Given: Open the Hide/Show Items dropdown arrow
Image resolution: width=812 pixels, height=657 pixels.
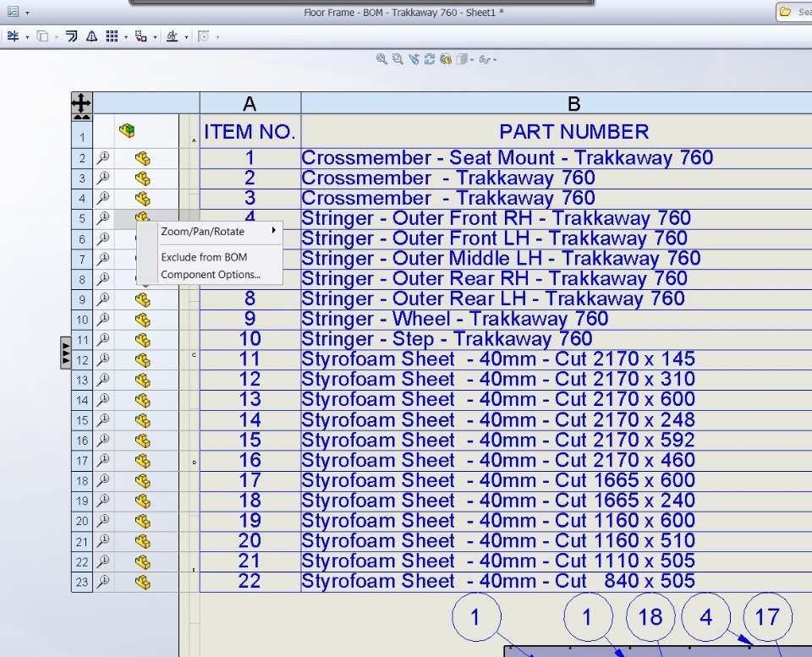Looking at the screenshot, I should click(x=495, y=60).
